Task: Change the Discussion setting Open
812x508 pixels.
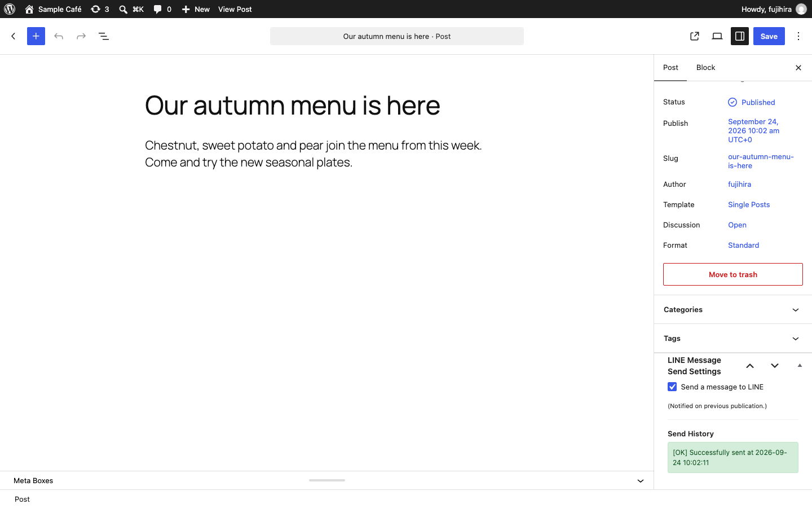Action: (x=737, y=225)
